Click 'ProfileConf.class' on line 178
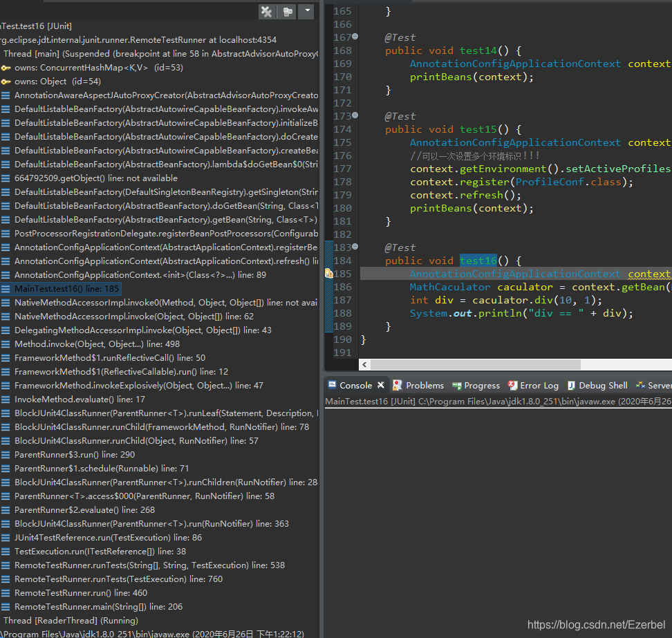Viewport: 672px width, 638px height. point(568,182)
